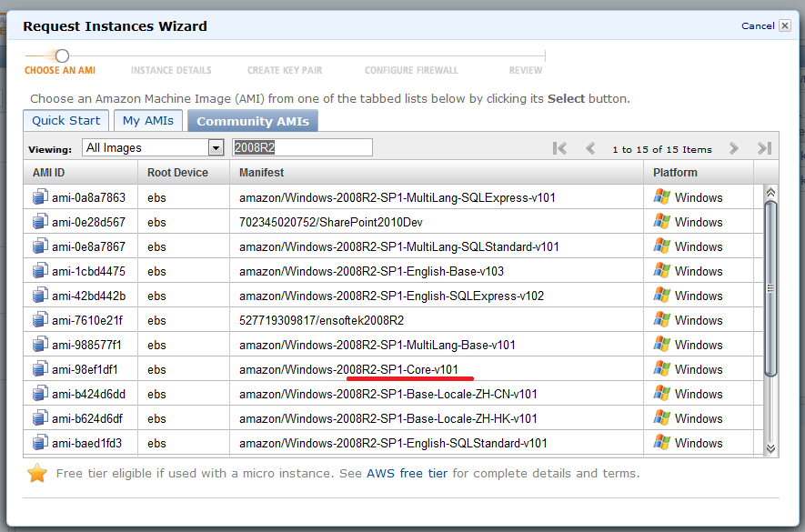The image size is (805, 532).
Task: Click the 1 to 15 of 15 Items text
Action: click(662, 149)
